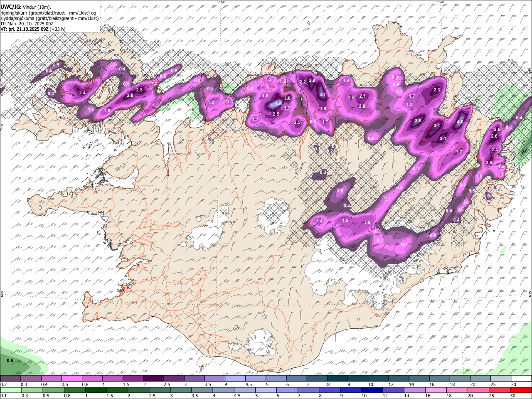
Task: Click the 'slydda/snjókoma' legend description line
Action: [49, 18]
